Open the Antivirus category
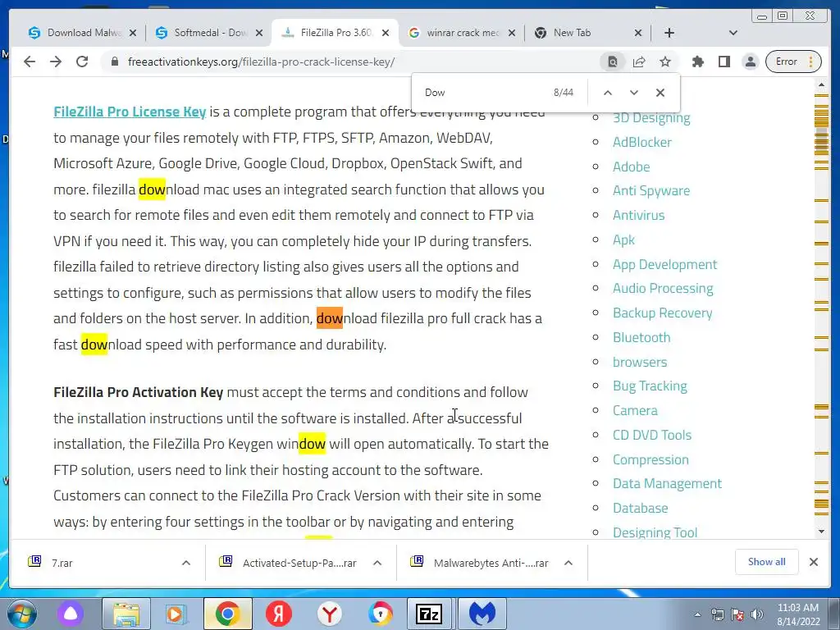Screen dimensions: 840x630 point(638,216)
